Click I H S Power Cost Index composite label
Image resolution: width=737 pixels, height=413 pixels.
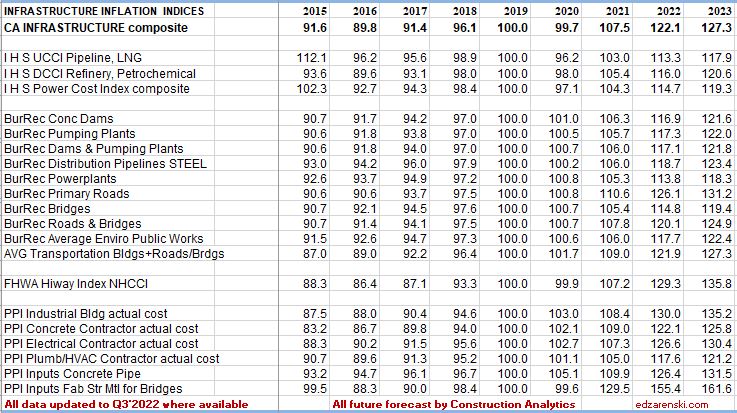[101, 90]
